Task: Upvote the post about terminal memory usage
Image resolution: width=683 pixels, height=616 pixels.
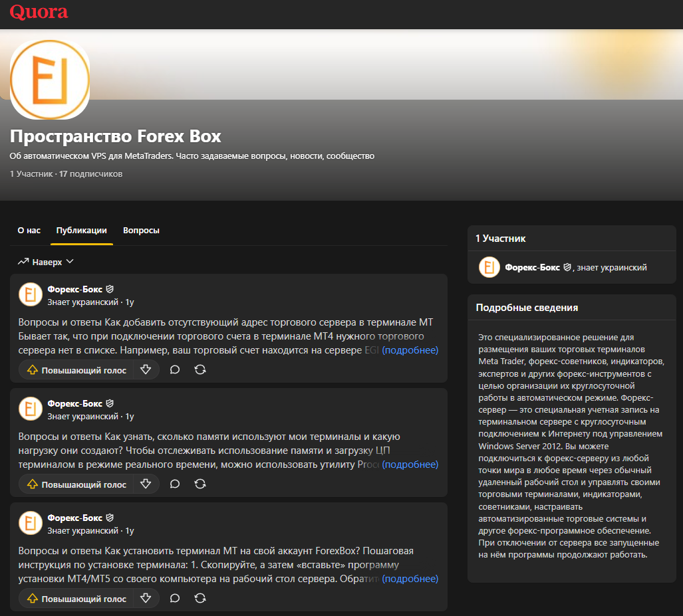Action: [76, 484]
